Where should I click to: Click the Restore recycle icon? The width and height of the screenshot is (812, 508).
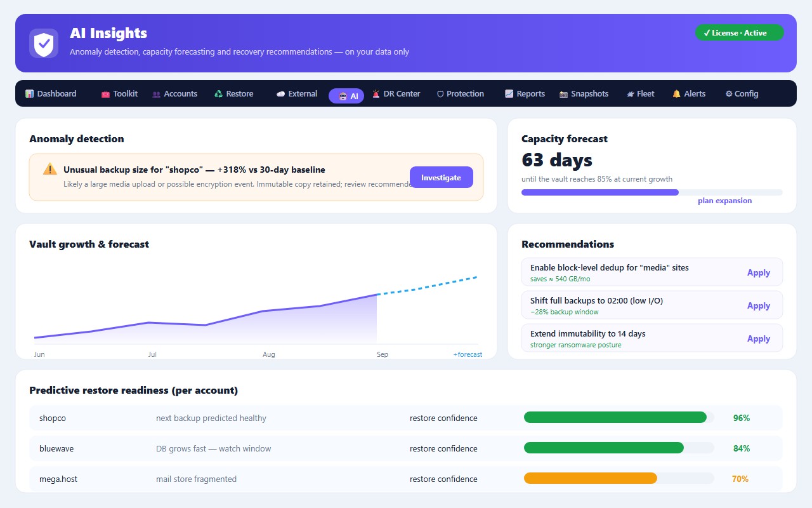click(219, 94)
